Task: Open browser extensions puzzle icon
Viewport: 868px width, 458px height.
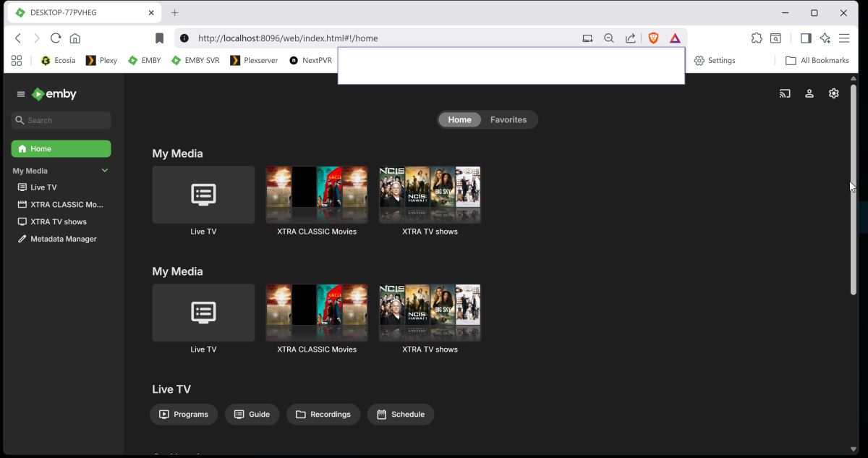Action: 757,38
